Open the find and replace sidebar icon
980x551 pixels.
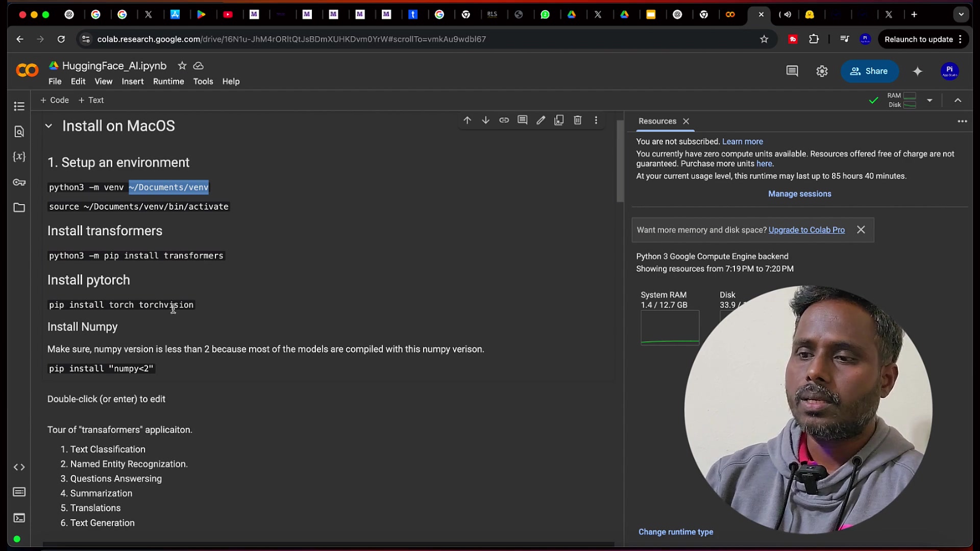pos(19,132)
